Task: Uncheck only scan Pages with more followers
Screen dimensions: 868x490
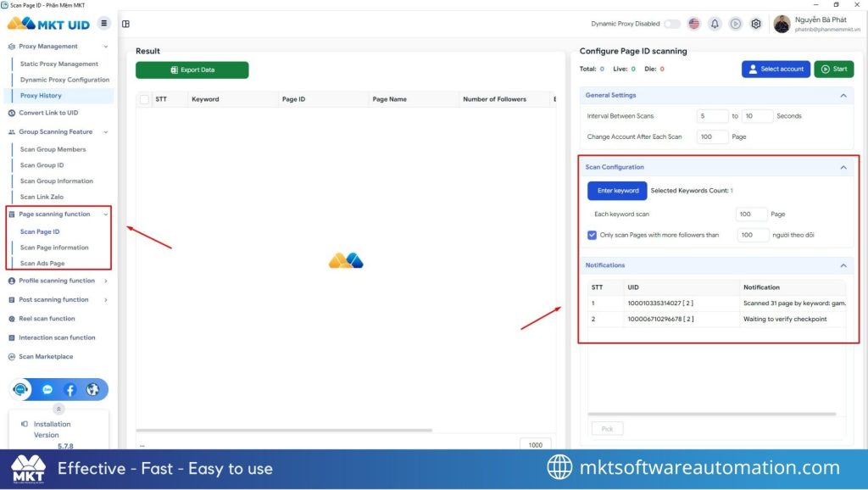Action: point(592,235)
